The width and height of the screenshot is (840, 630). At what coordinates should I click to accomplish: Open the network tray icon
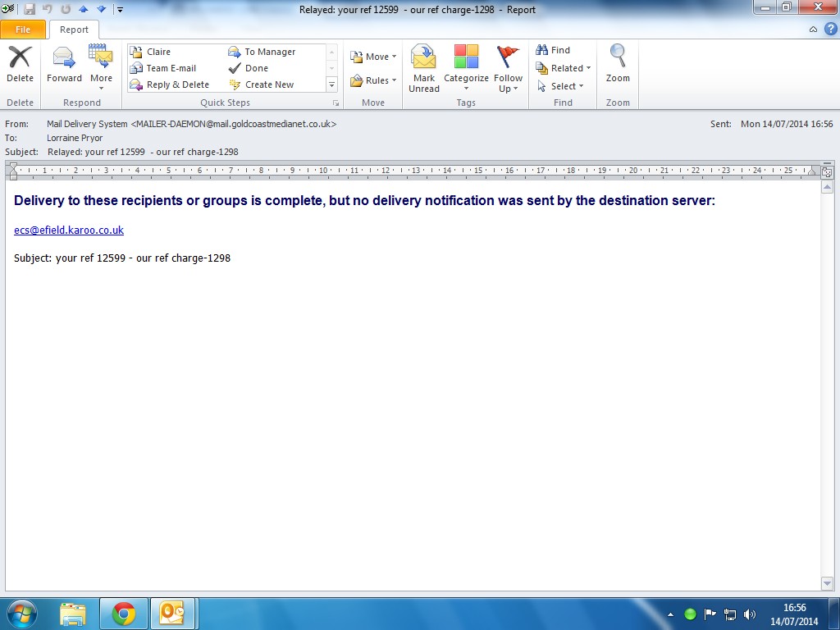[729, 614]
